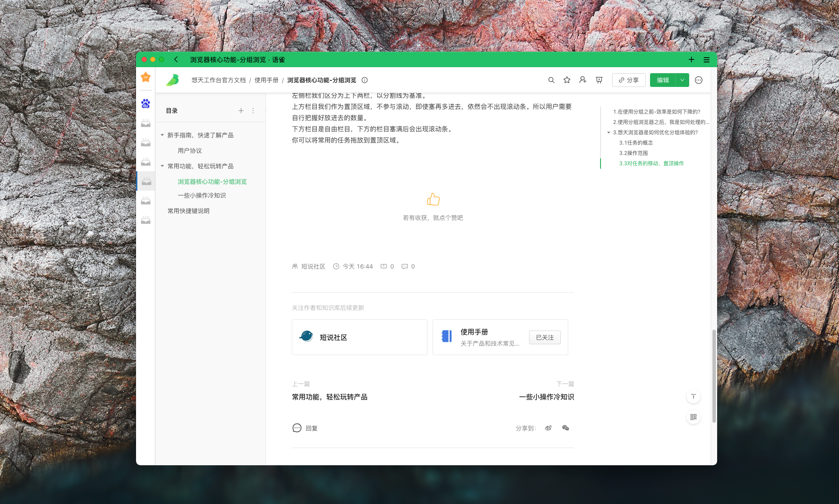Collapse 常用功能，轻松玩转产品 tree section
This screenshot has width=839, height=504.
click(162, 166)
